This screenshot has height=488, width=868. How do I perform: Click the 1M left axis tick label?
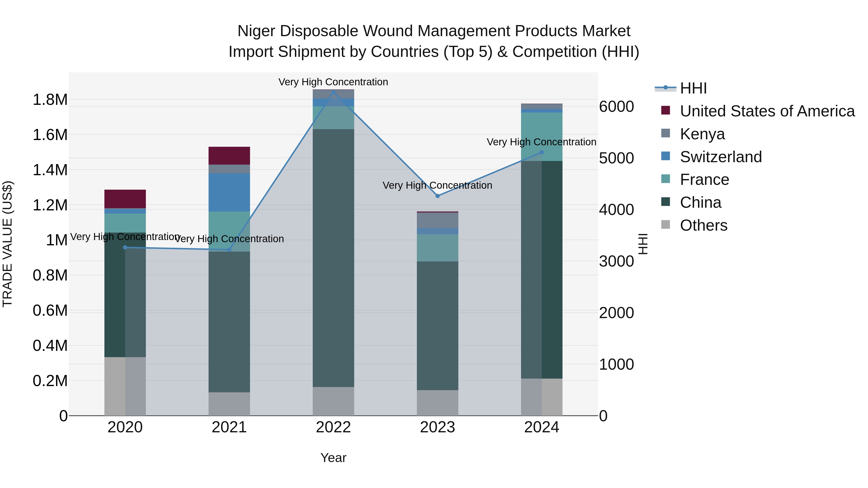[57, 240]
